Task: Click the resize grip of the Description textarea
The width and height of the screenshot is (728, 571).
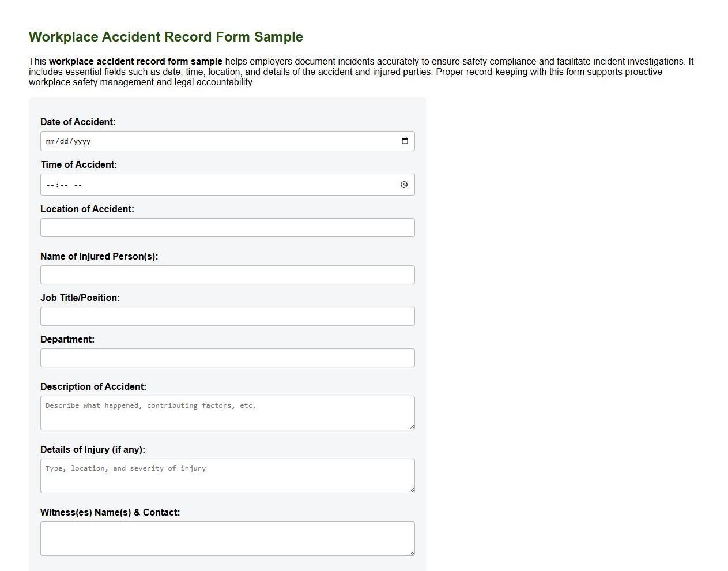Action: [413, 428]
